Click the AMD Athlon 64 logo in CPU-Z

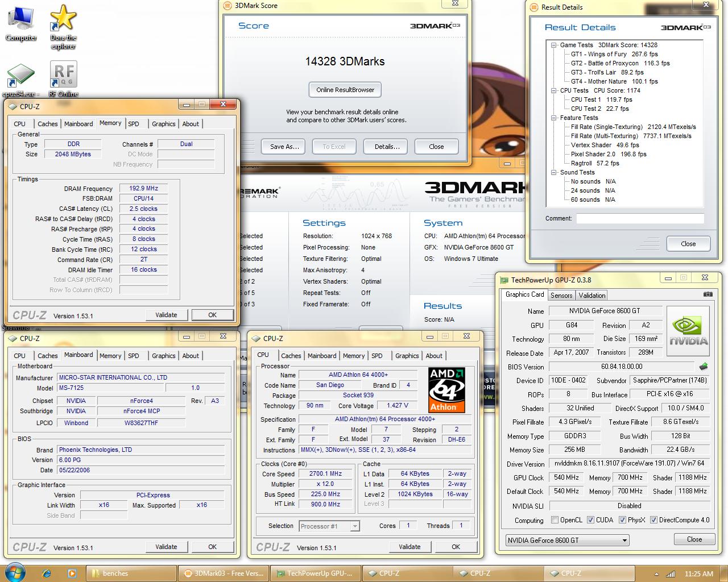point(446,390)
